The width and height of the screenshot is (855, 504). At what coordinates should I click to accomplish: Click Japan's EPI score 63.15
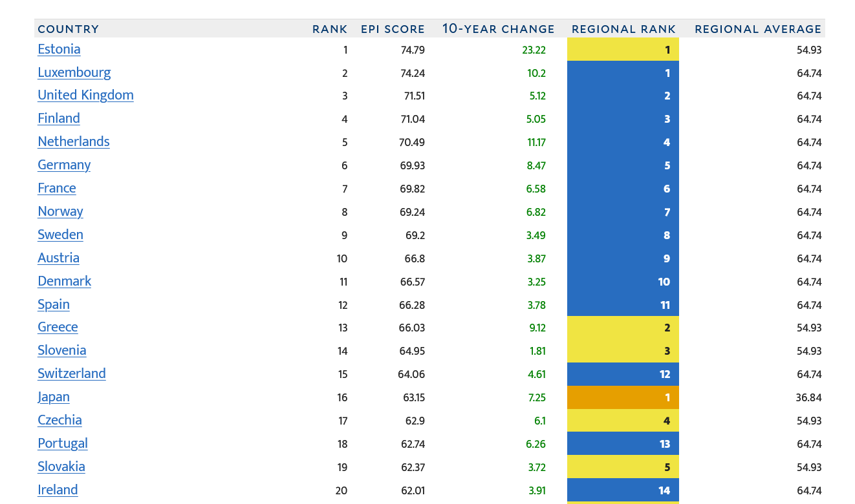(x=414, y=398)
